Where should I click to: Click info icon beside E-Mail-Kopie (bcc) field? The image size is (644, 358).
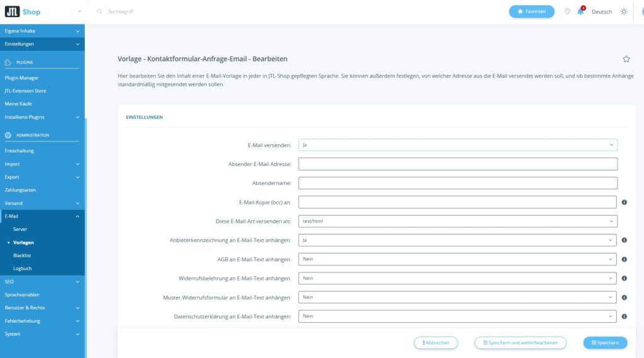point(624,202)
